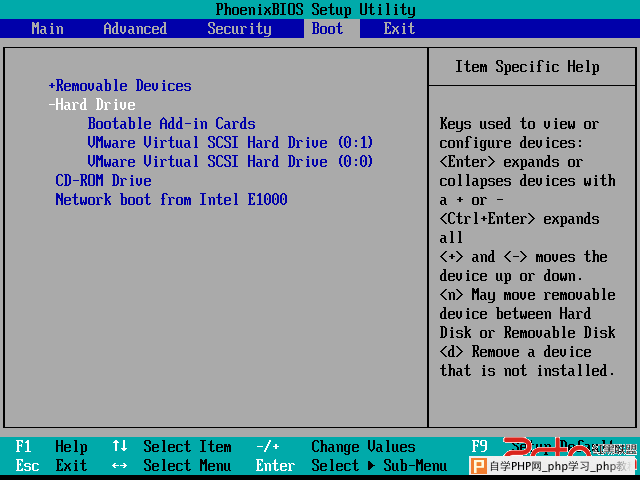Select VMware Virtual SCSI Hard Drive (0:0)
640x480 pixels.
pyautogui.click(x=230, y=162)
